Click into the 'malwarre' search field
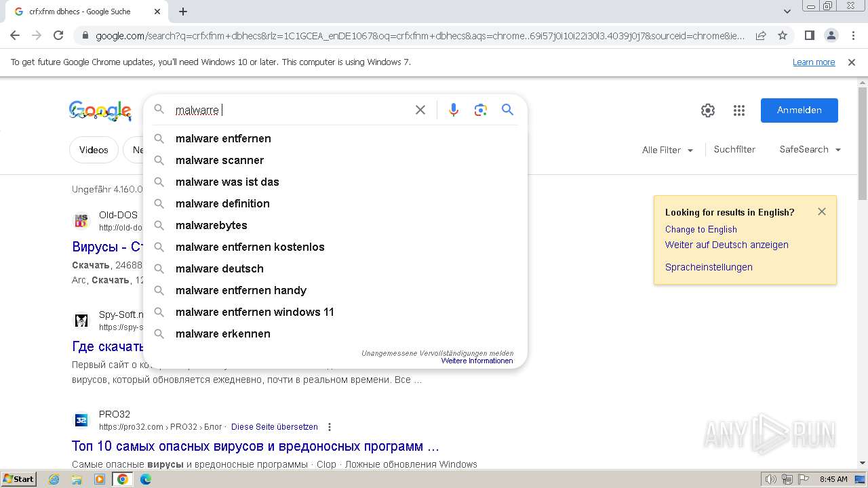Image resolution: width=868 pixels, height=488 pixels. click(292, 110)
